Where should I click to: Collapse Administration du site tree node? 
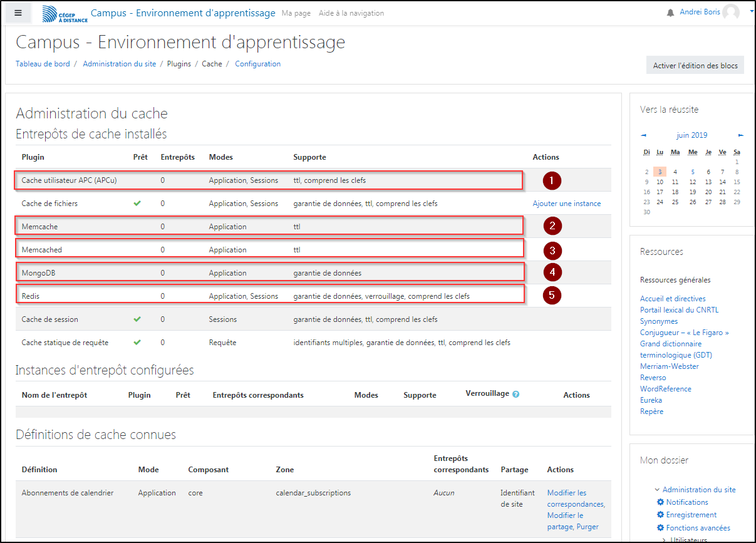point(657,490)
